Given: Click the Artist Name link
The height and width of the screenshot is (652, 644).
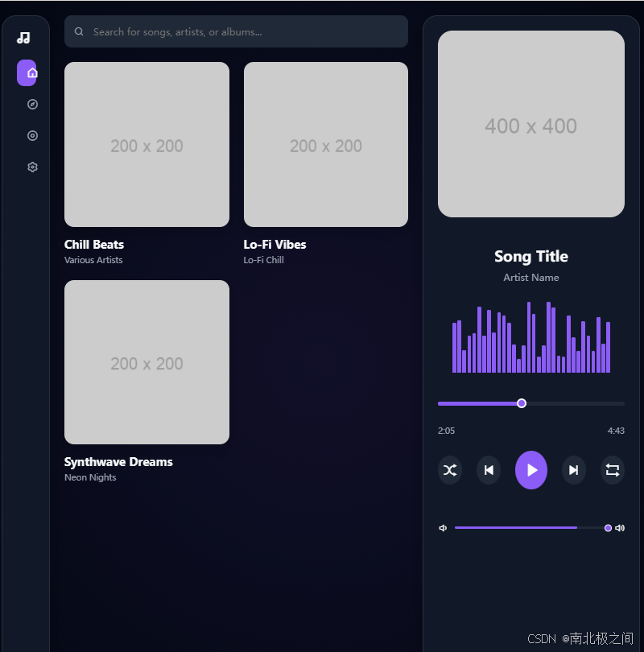Looking at the screenshot, I should (x=530, y=277).
